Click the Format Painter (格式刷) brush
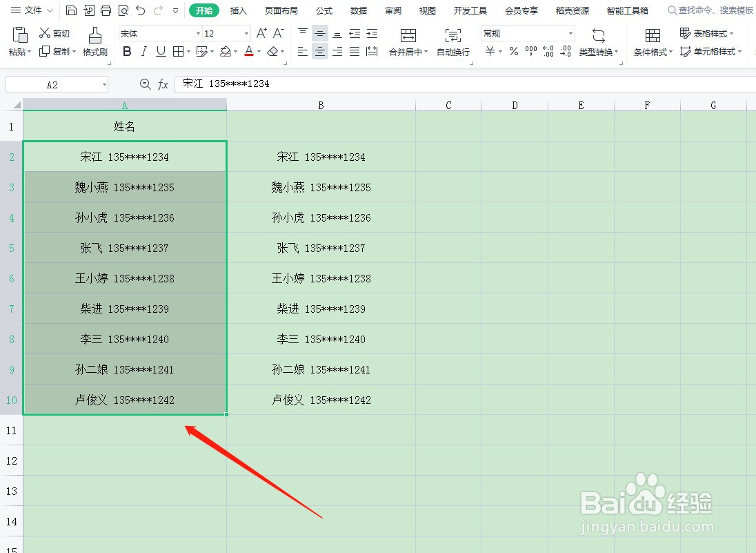The height and width of the screenshot is (553, 756). pyautogui.click(x=95, y=41)
